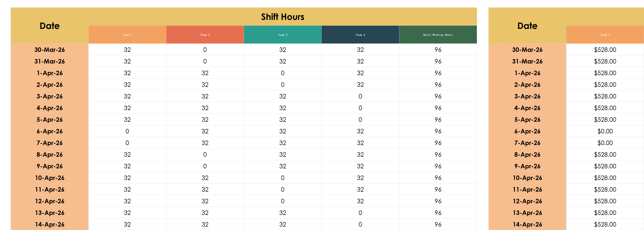Click the Team 1 header above the dollar amounts
This screenshot has width=644, height=230.
tap(605, 34)
